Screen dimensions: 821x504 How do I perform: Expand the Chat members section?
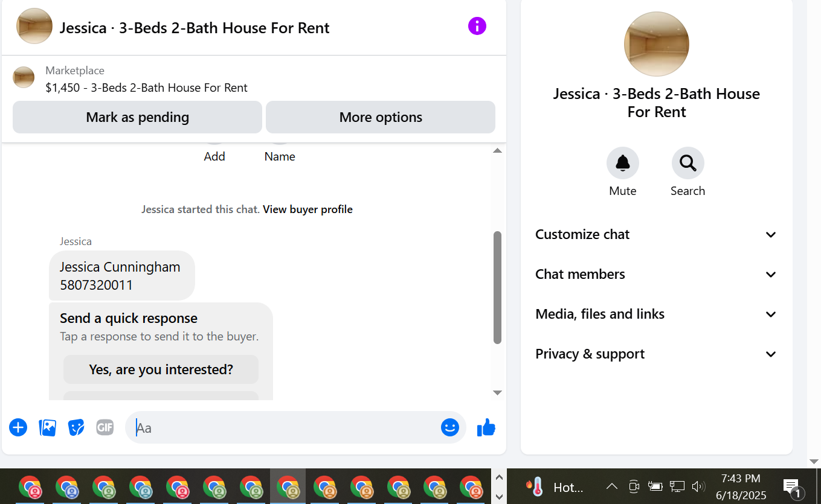click(x=656, y=274)
